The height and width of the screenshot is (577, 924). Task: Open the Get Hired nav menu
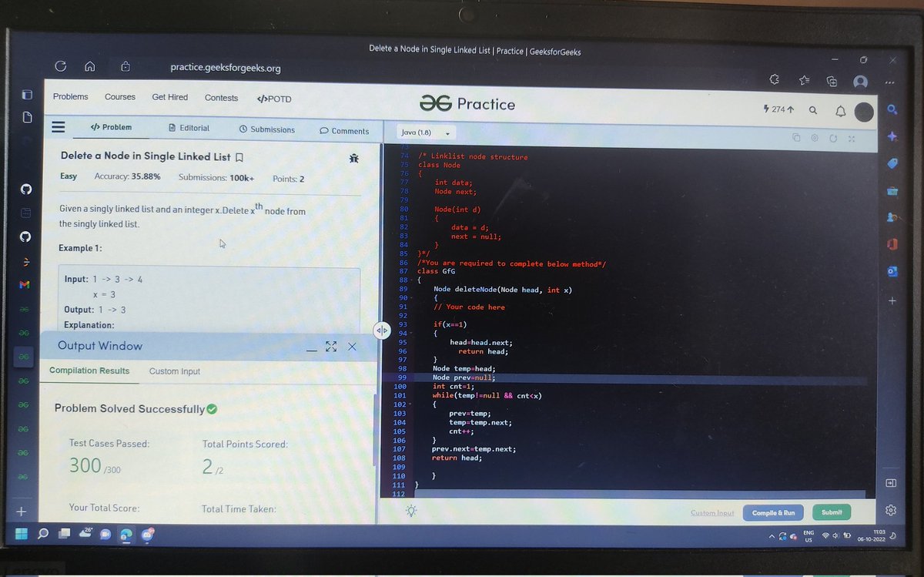click(x=169, y=97)
